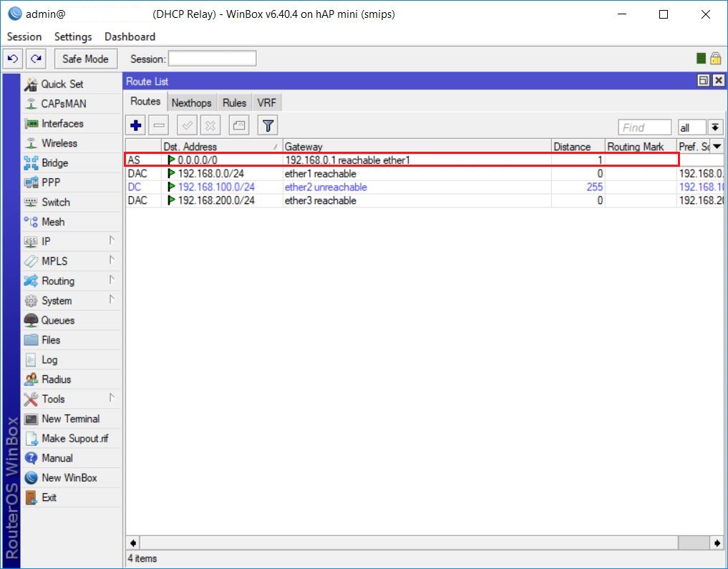
Task: Sort by the Distance column header
Action: [x=578, y=147]
